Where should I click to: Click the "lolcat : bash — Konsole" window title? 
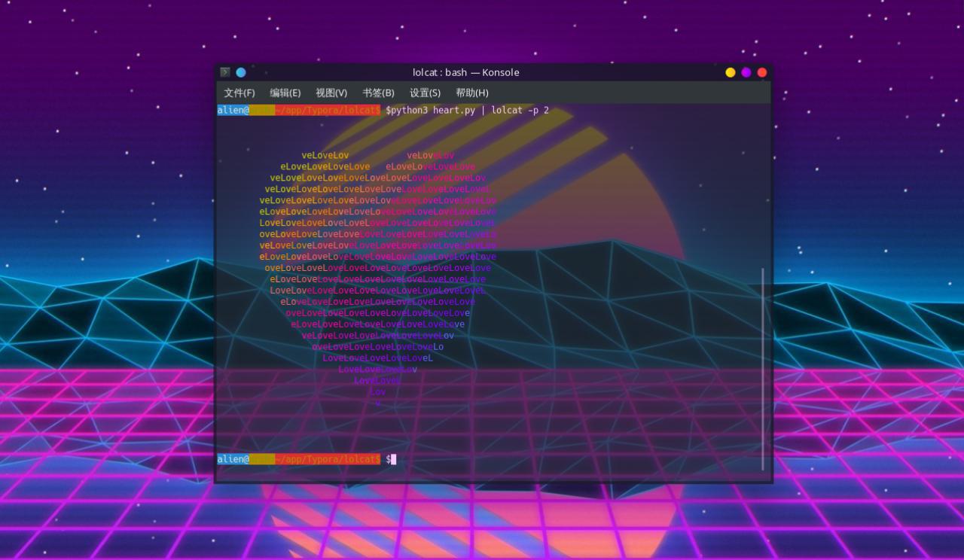click(466, 72)
